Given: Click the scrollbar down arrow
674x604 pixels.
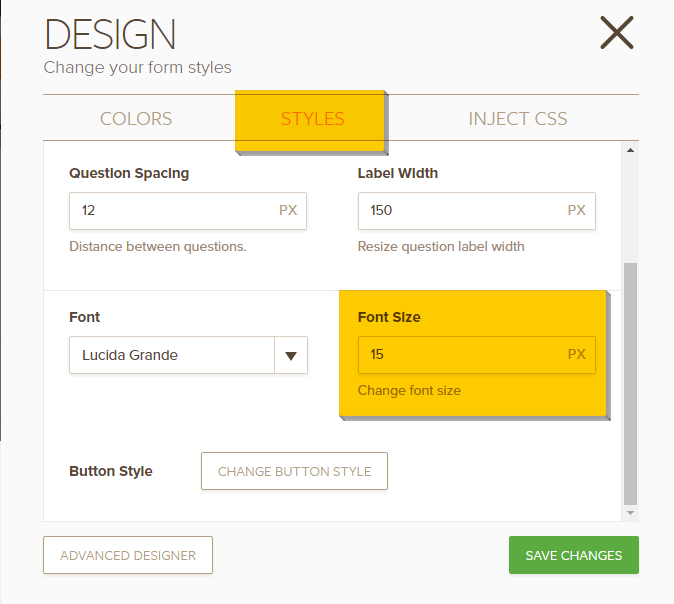Looking at the screenshot, I should point(630,512).
